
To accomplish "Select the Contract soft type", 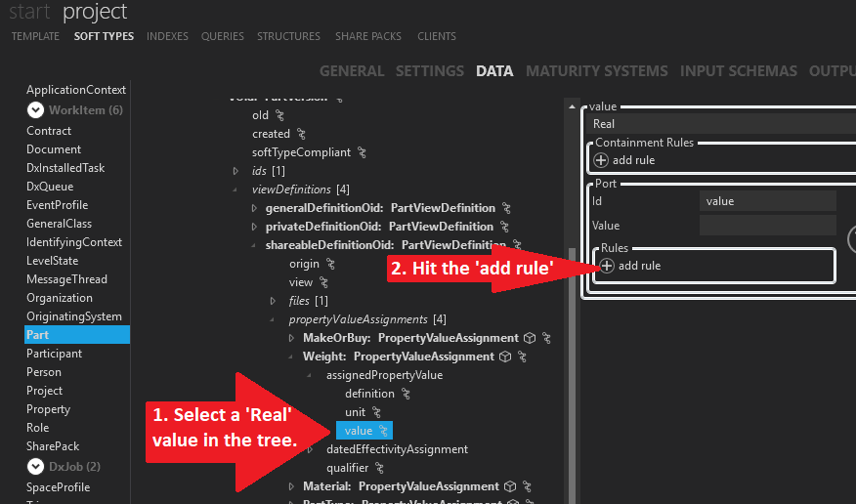I will pyautogui.click(x=49, y=131).
